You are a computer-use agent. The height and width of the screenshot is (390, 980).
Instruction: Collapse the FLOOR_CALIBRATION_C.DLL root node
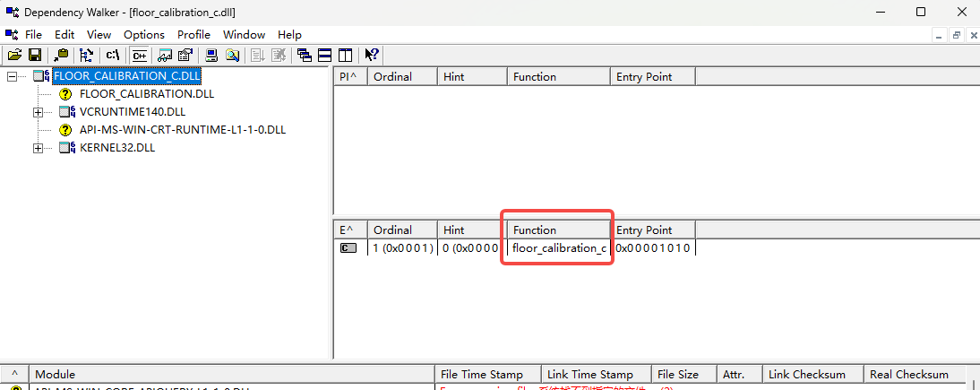[12, 76]
